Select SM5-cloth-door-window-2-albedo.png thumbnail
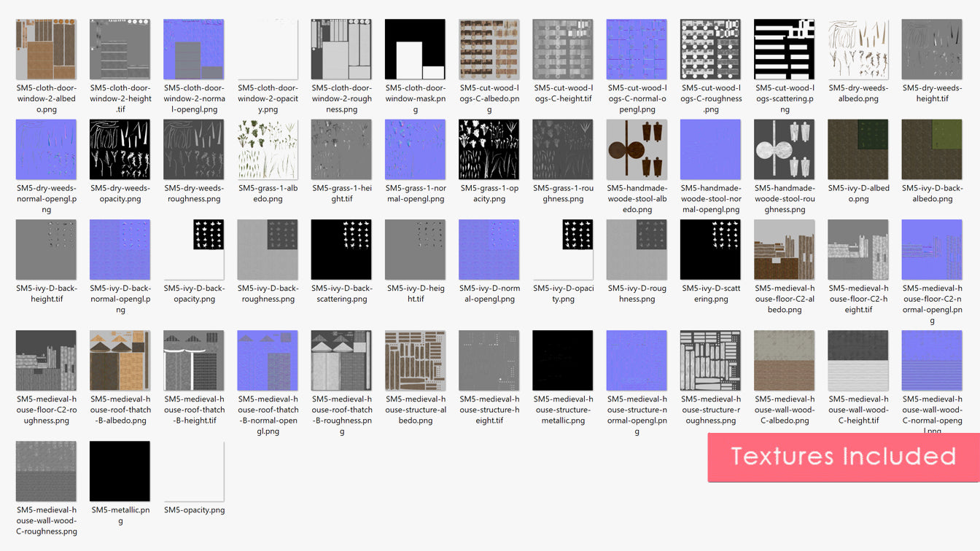Viewport: 980px width, 551px height. click(x=46, y=50)
